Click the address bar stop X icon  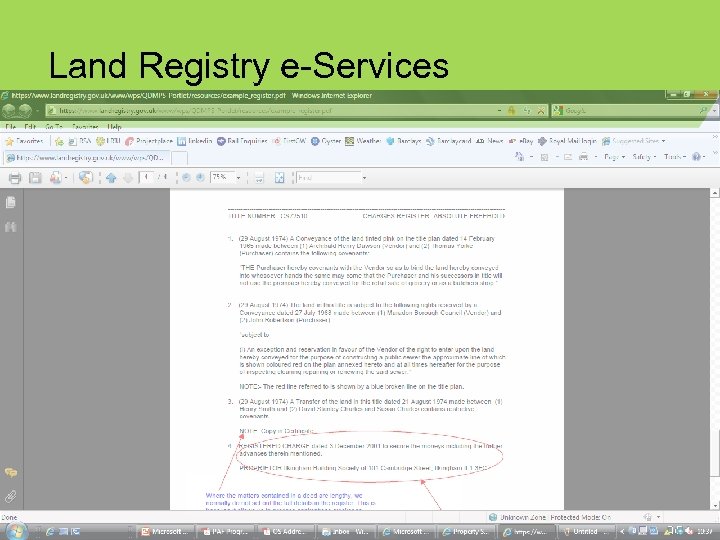[541, 111]
